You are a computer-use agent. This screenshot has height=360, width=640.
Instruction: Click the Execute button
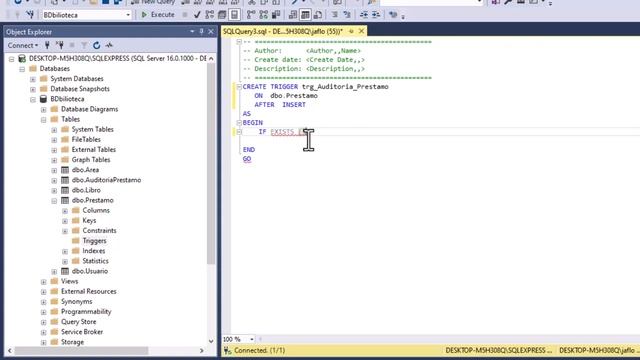(158, 15)
